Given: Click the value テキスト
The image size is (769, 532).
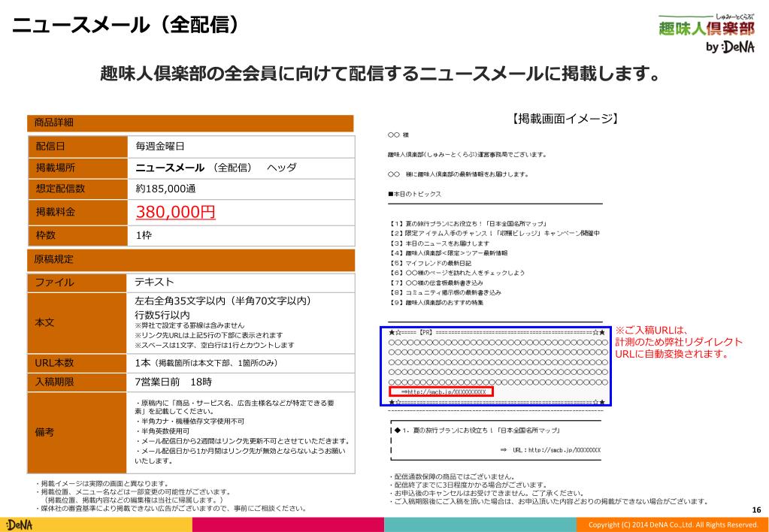Looking at the screenshot, I should point(155,282).
